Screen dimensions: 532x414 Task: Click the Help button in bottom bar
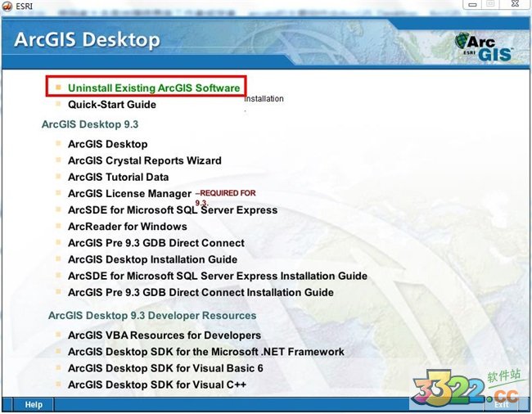[34, 404]
